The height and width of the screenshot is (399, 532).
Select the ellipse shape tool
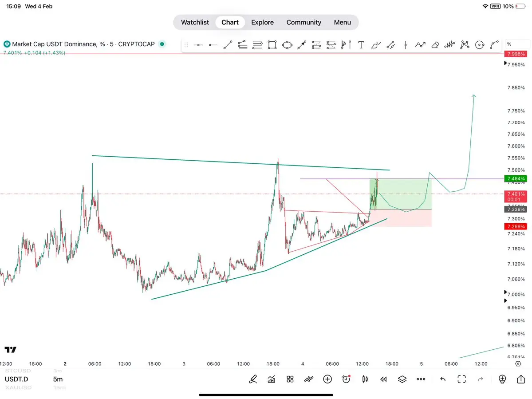[x=287, y=45]
